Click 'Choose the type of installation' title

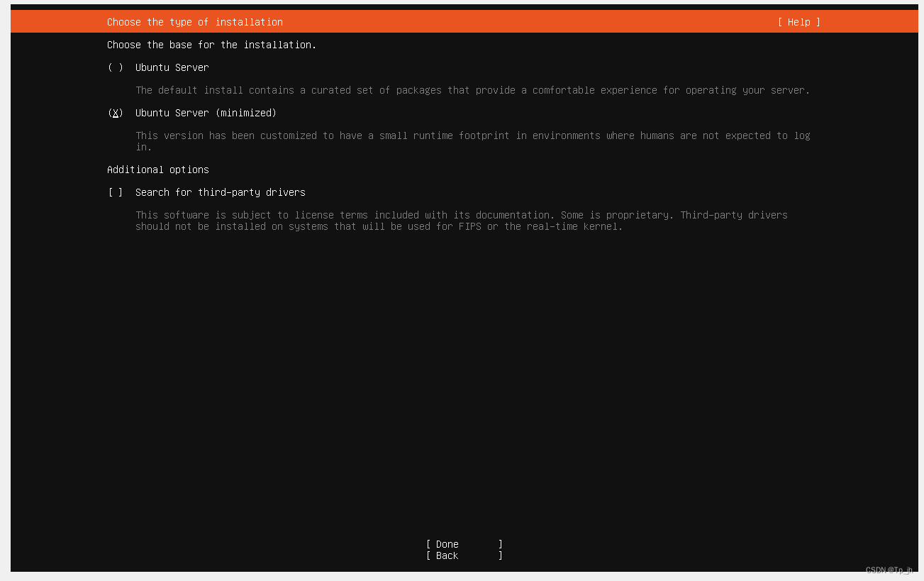(195, 22)
